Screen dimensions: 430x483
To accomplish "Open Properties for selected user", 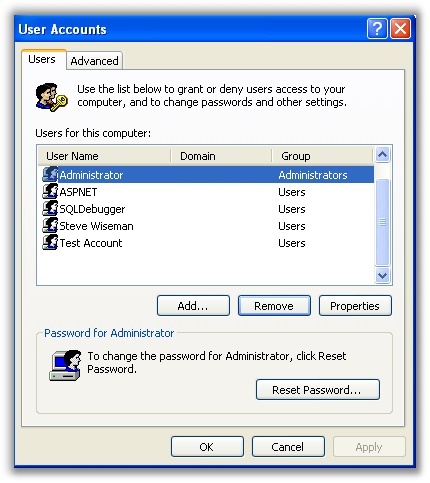I will (x=355, y=306).
